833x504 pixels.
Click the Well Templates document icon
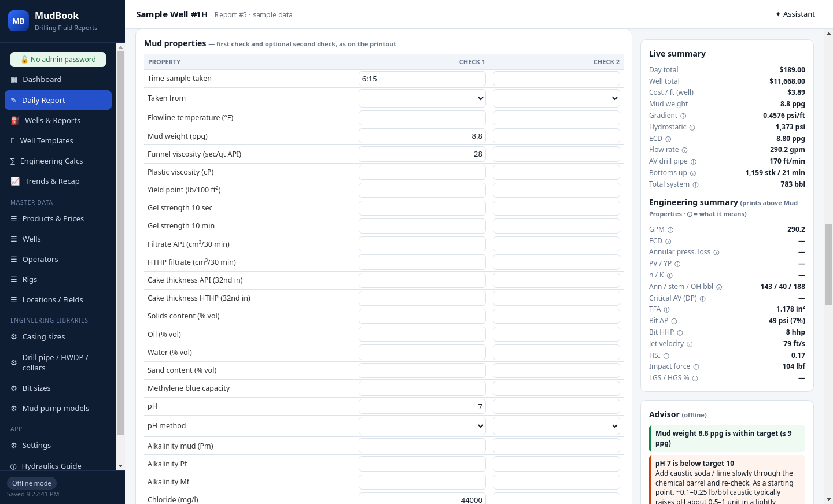[x=13, y=140]
